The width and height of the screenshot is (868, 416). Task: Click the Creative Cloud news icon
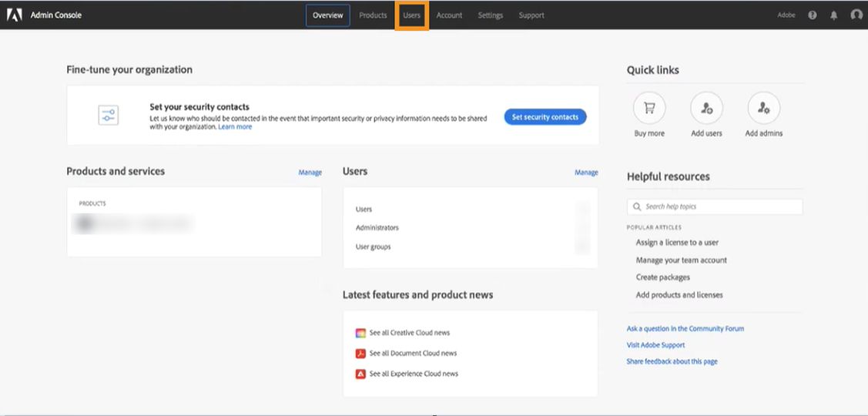(x=360, y=333)
